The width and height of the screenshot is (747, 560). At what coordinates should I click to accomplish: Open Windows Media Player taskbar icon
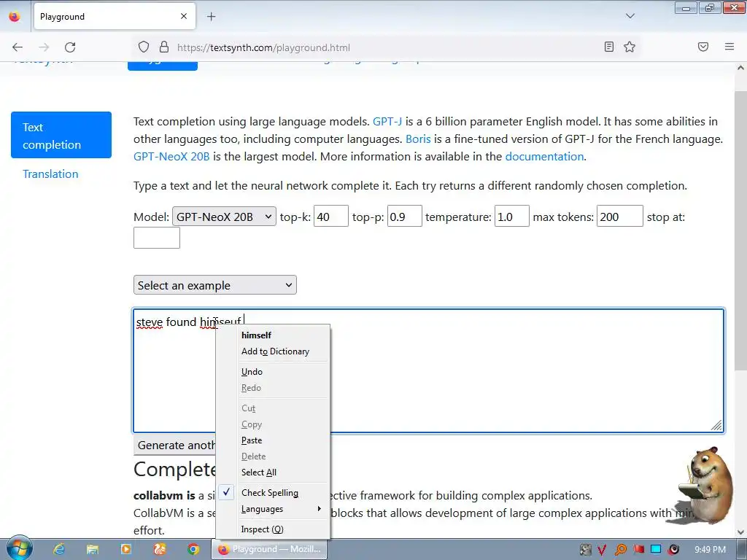(126, 549)
